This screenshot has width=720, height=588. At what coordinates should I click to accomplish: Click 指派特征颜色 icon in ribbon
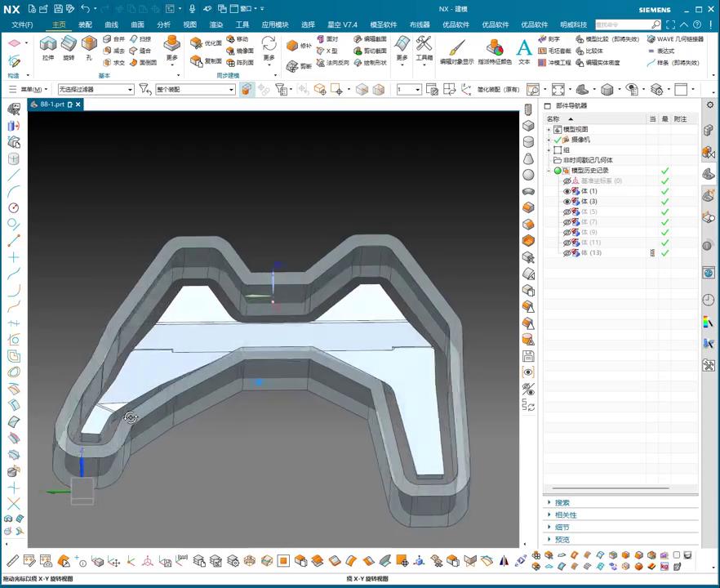(x=495, y=49)
